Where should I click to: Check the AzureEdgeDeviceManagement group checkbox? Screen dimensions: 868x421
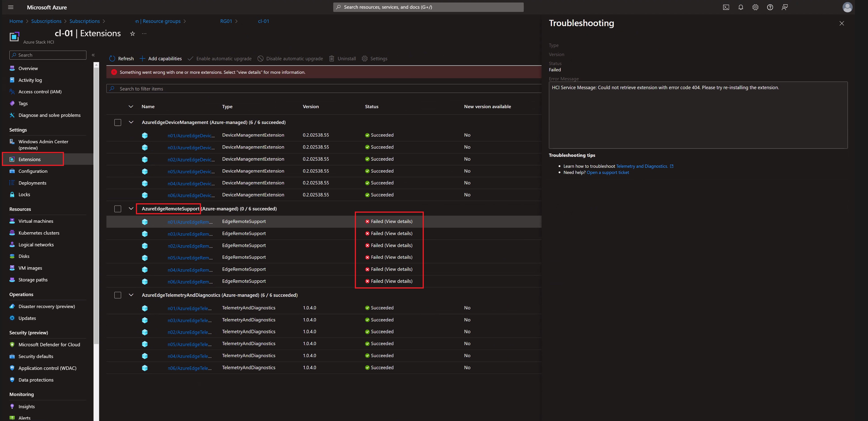tap(118, 122)
